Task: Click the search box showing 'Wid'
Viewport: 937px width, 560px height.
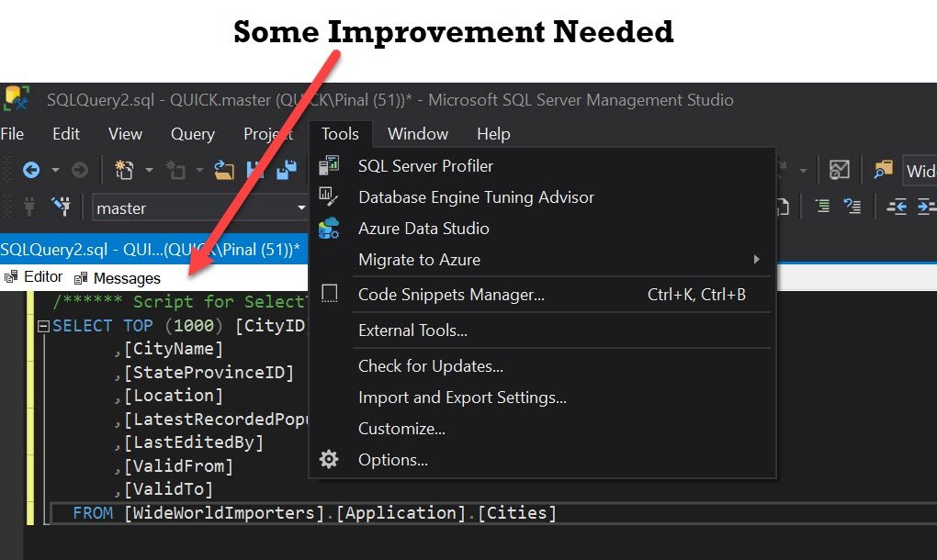Action: 919,172
